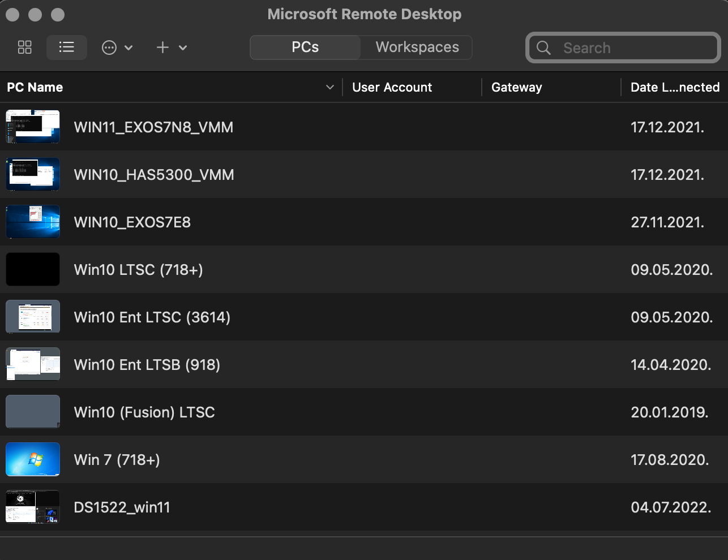The image size is (728, 560).
Task: Click the plus icon to add a PC
Action: pos(162,48)
